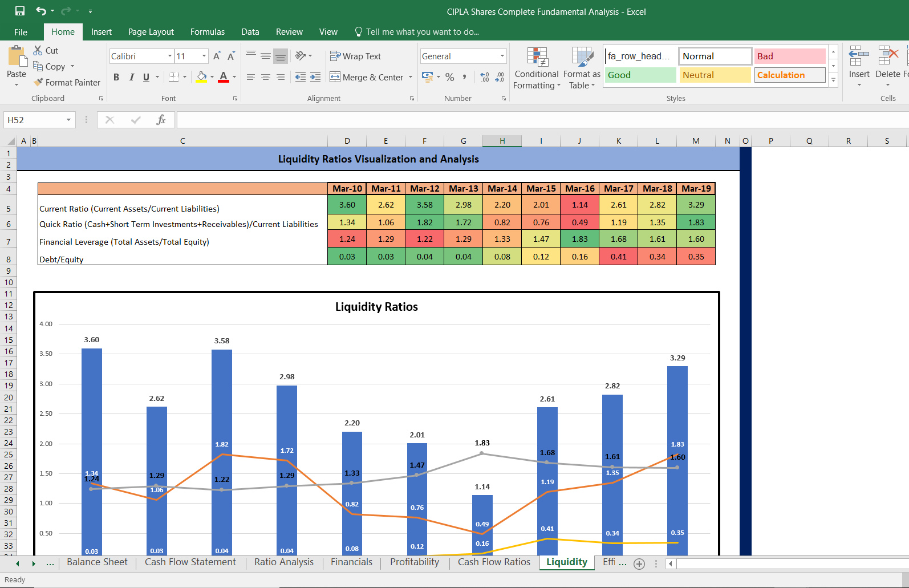The height and width of the screenshot is (588, 909).
Task: Increase decimal places
Action: click(x=485, y=77)
